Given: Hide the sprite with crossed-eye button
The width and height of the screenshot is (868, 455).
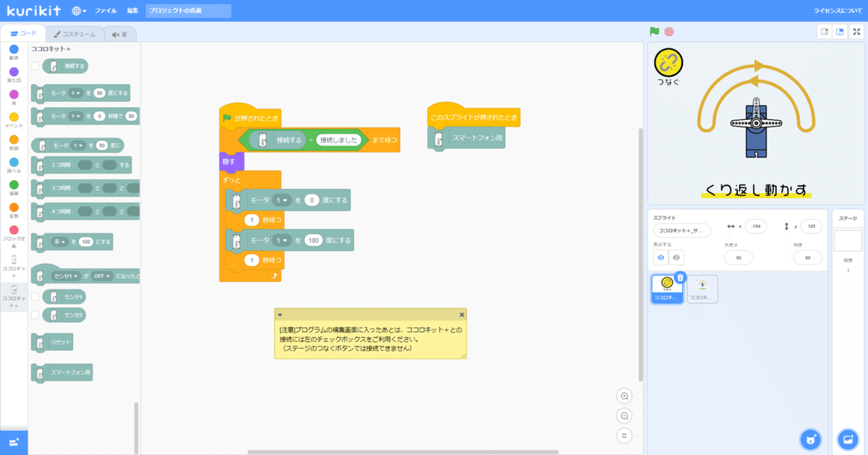Looking at the screenshot, I should [x=676, y=257].
